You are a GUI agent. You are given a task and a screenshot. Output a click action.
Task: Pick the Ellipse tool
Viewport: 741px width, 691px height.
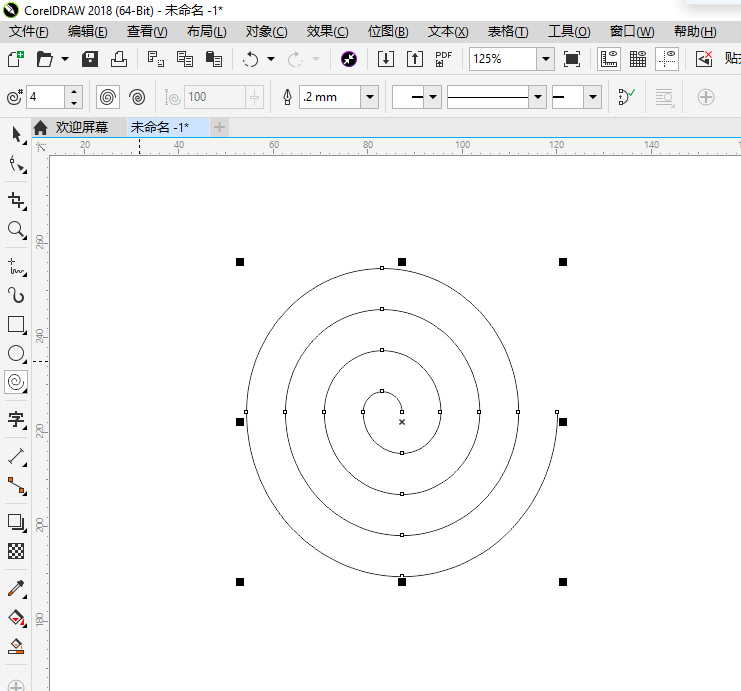[16, 353]
